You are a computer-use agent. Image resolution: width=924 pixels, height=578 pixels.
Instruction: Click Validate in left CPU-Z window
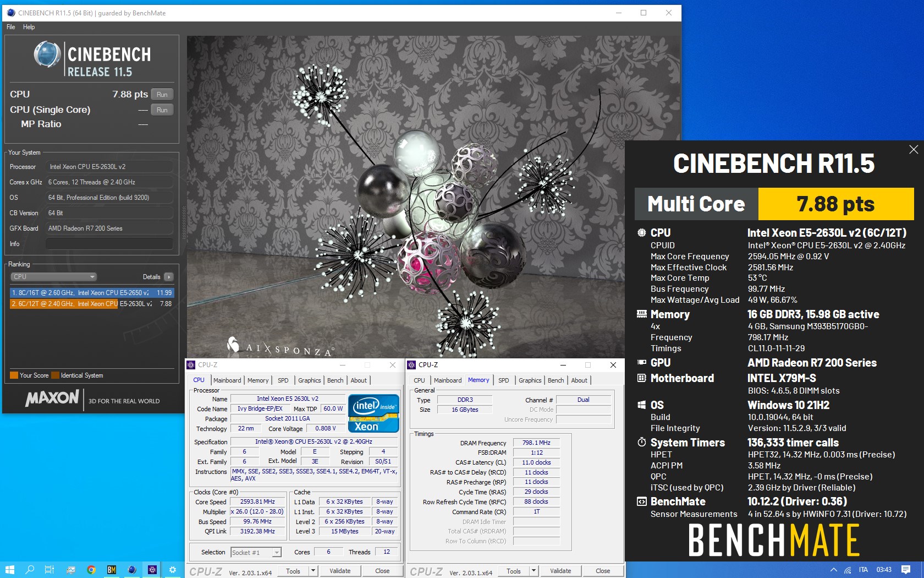340,571
